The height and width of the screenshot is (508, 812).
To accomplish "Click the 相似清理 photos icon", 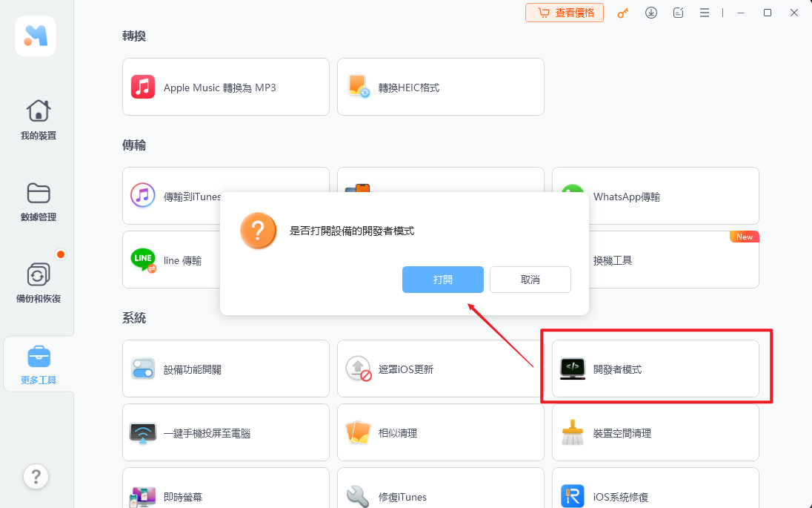I will coord(359,432).
